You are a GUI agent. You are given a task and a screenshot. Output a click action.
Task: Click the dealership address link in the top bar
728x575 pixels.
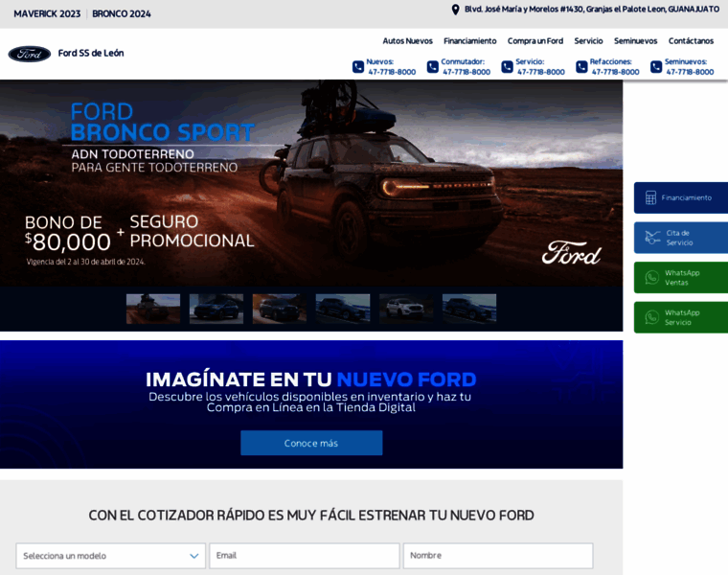(592, 10)
